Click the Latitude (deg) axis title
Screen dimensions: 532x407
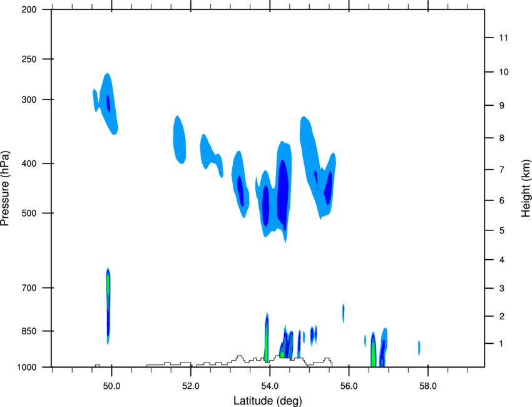pos(267,401)
